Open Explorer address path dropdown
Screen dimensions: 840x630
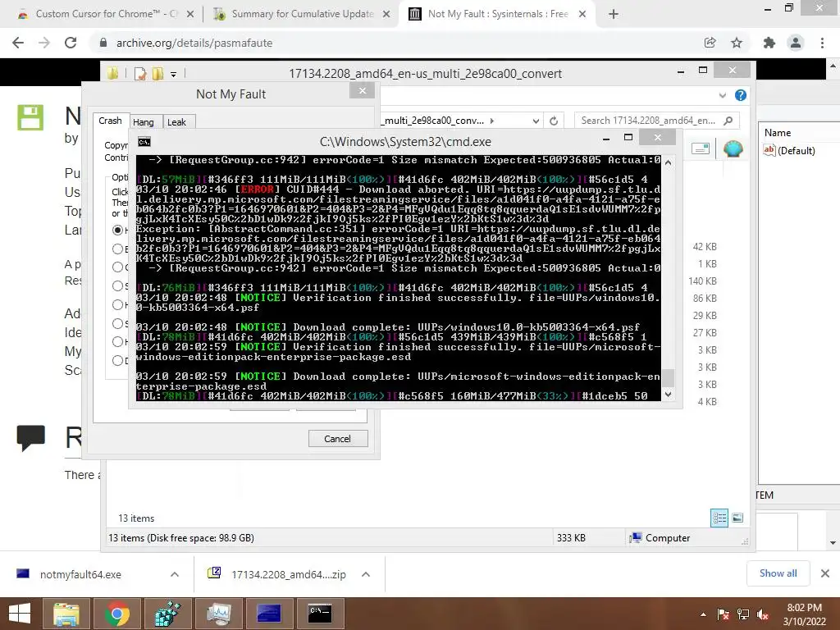point(536,121)
